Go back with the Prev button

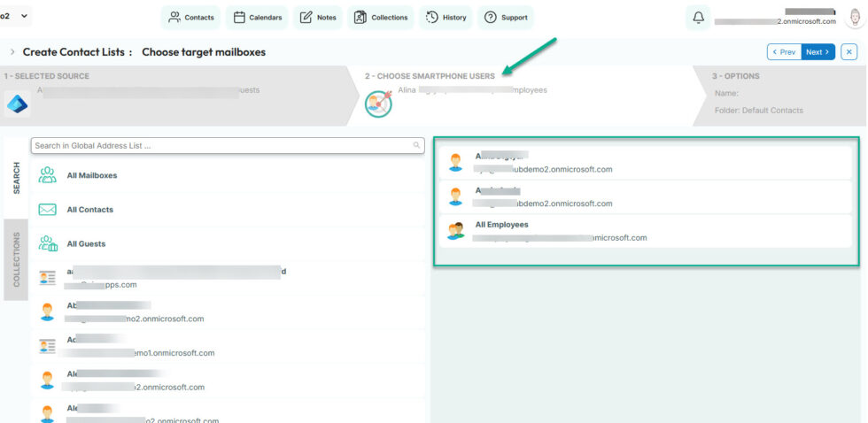coord(784,52)
